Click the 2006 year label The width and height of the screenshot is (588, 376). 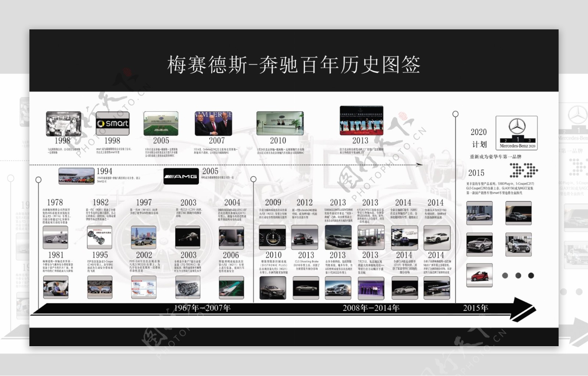231,255
